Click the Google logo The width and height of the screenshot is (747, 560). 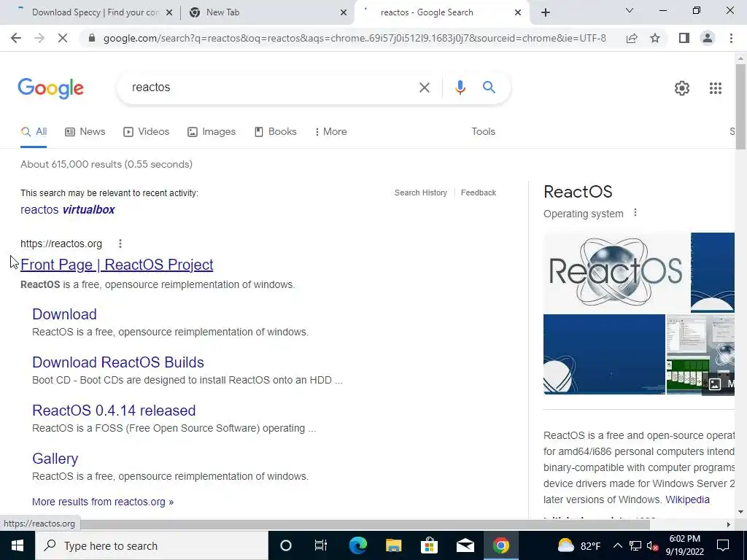[50, 88]
